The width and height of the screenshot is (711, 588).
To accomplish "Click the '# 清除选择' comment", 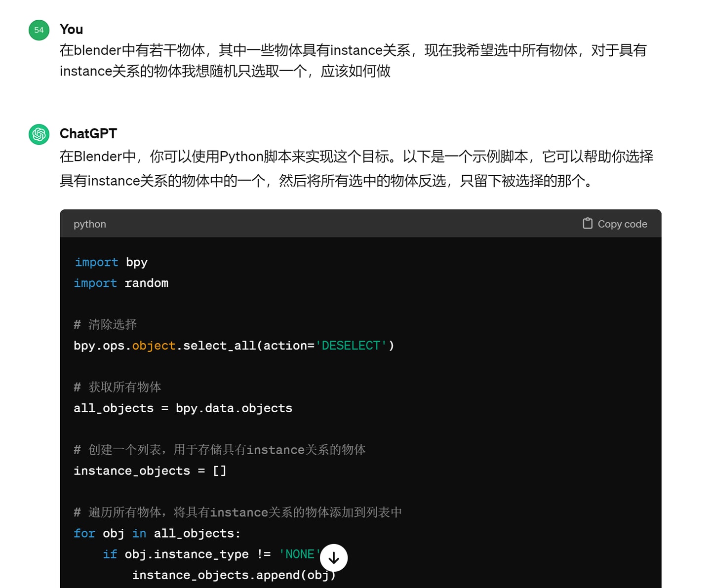I will click(105, 324).
